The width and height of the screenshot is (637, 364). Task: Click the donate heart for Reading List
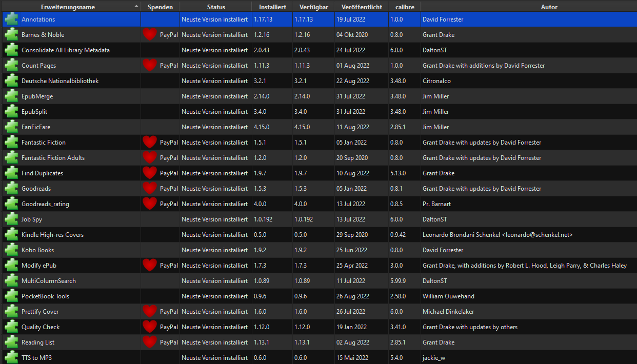[x=150, y=342]
